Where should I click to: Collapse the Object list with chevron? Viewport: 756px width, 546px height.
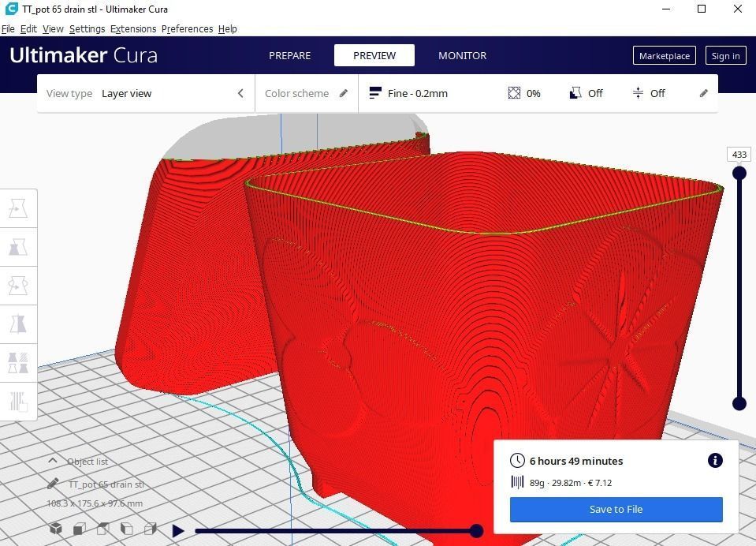pyautogui.click(x=53, y=461)
